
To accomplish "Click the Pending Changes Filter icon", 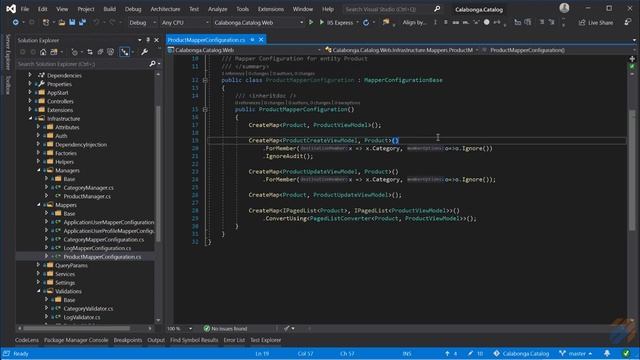I will tap(74, 52).
